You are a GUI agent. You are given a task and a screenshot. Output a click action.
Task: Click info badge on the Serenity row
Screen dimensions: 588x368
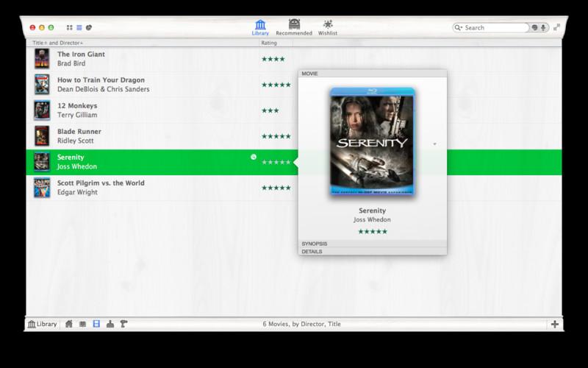(254, 157)
